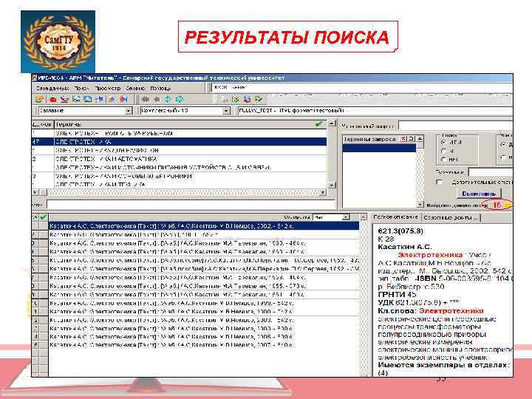
Task: Click the display format field FULLW_TEST
Action: [x=375, y=111]
